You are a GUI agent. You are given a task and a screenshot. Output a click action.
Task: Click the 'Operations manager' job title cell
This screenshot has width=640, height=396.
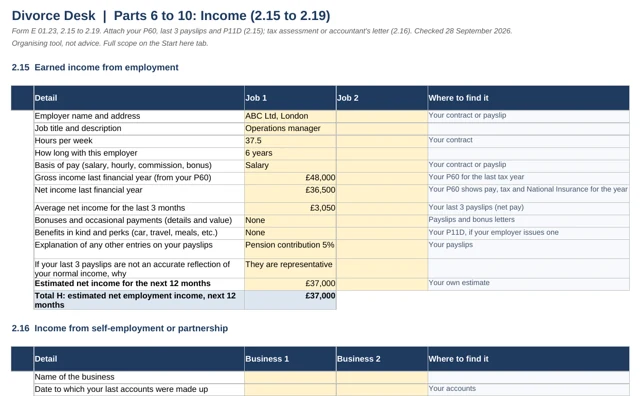(290, 128)
